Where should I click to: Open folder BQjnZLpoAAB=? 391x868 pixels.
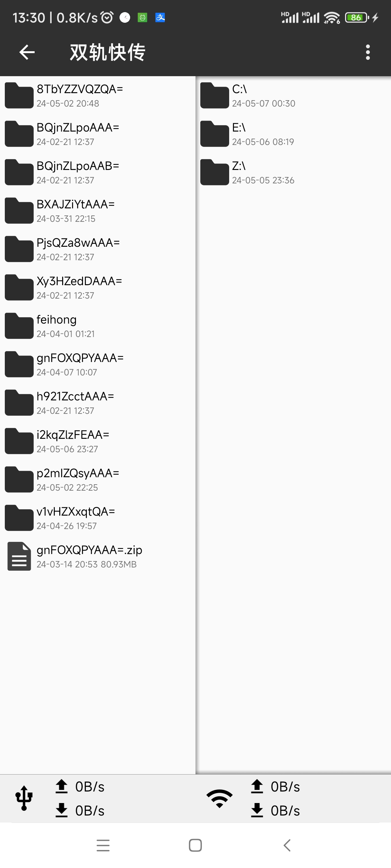click(x=97, y=172)
